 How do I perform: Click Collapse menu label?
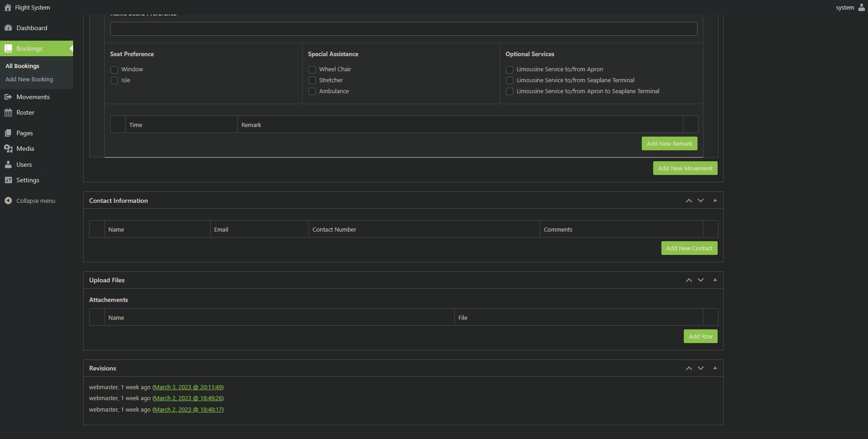tap(36, 201)
